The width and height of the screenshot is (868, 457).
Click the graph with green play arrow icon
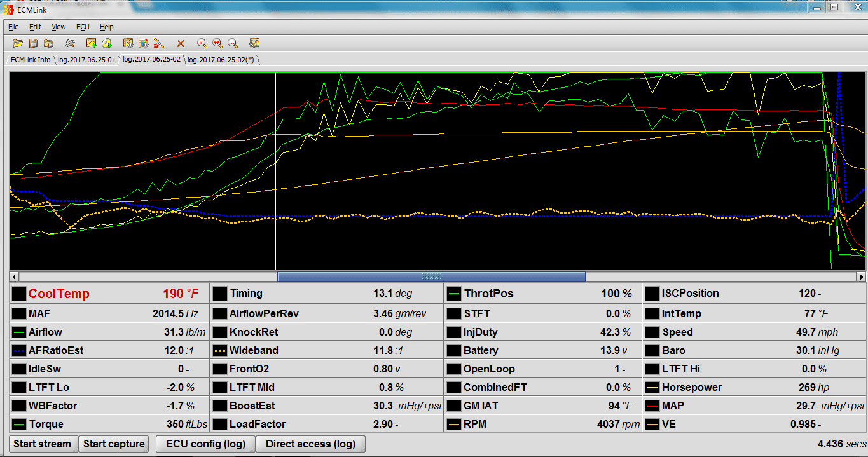(92, 43)
